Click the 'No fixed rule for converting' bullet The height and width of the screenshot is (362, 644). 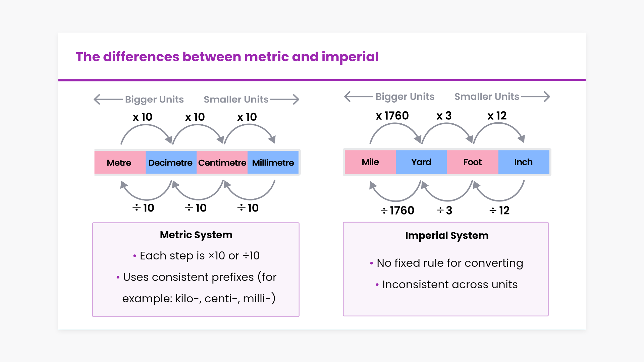[x=449, y=263]
